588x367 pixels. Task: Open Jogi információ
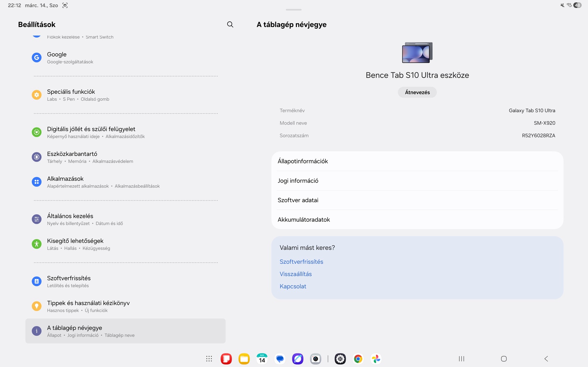point(417,181)
